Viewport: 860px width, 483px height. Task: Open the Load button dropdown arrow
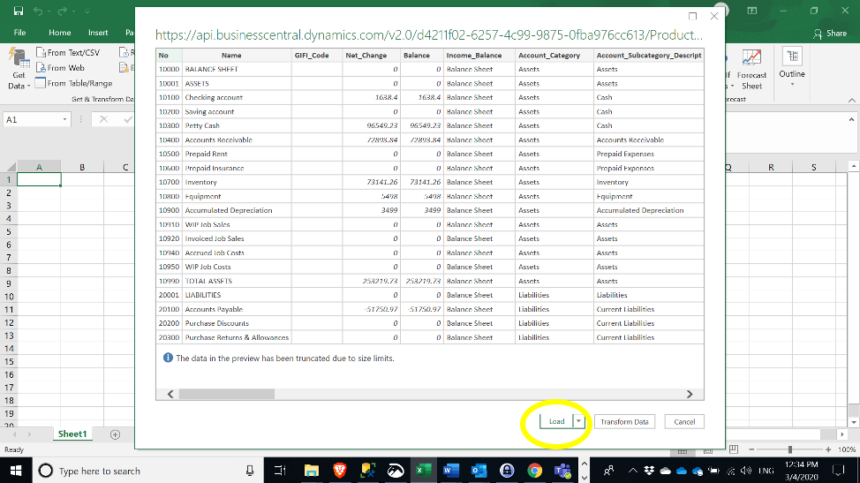[579, 422]
